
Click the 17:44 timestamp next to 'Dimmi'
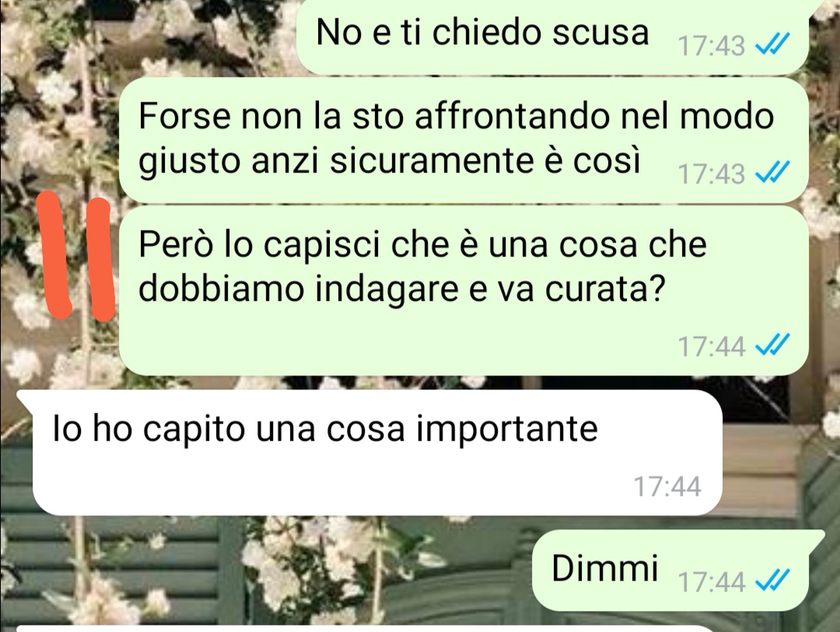(712, 581)
